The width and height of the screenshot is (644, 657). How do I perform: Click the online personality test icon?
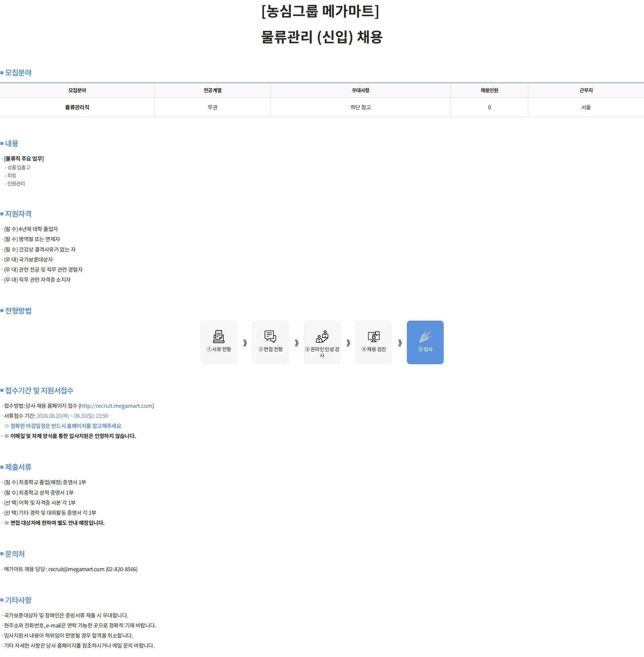click(x=322, y=336)
